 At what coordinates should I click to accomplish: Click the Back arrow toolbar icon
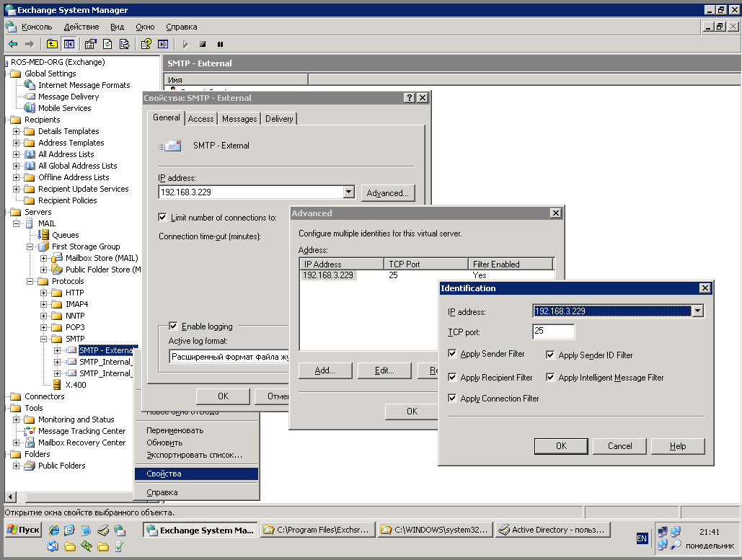13,44
